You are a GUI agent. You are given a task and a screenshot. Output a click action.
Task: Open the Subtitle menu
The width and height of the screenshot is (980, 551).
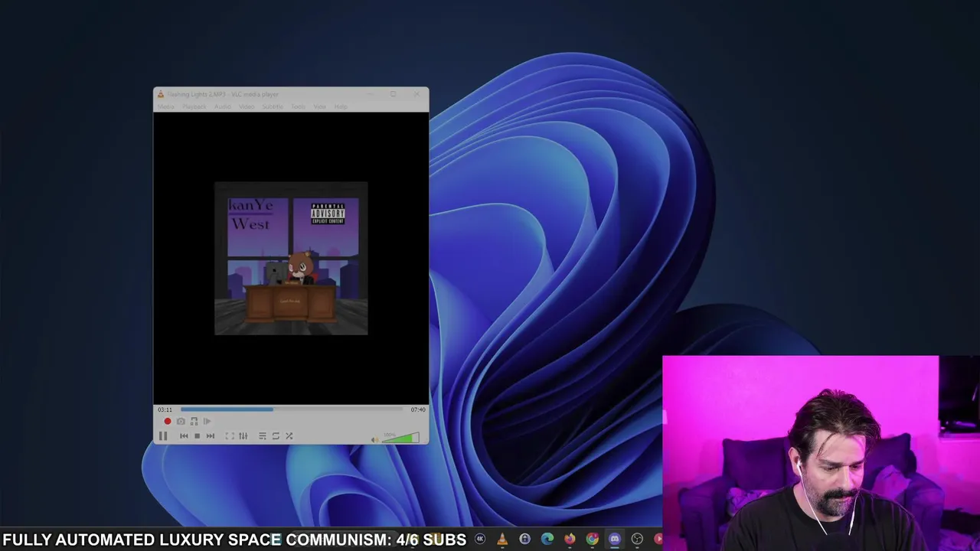(273, 106)
